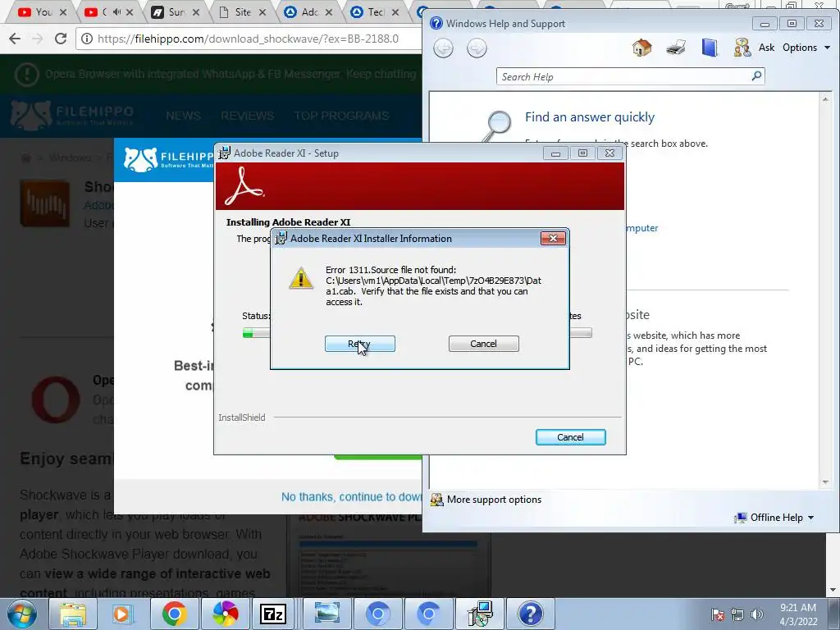This screenshot has width=840, height=630.
Task: Cancel the Error 1311 installer dialog
Action: point(483,344)
